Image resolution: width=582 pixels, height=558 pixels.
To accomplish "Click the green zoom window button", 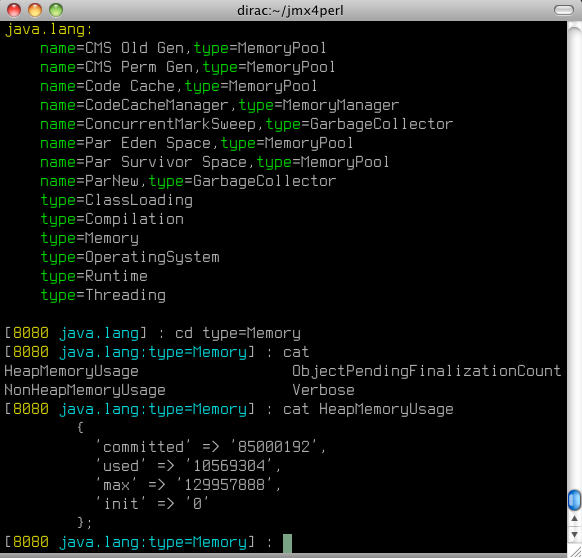I will [x=56, y=10].
